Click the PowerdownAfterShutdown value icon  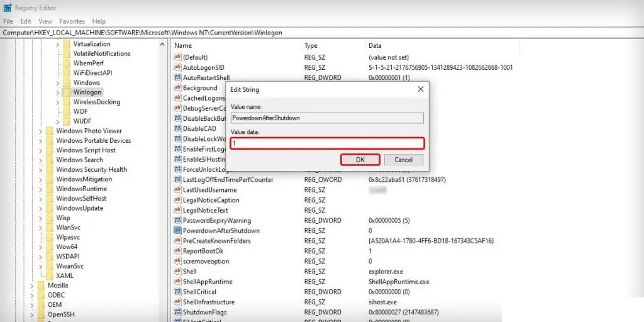pyautogui.click(x=177, y=231)
